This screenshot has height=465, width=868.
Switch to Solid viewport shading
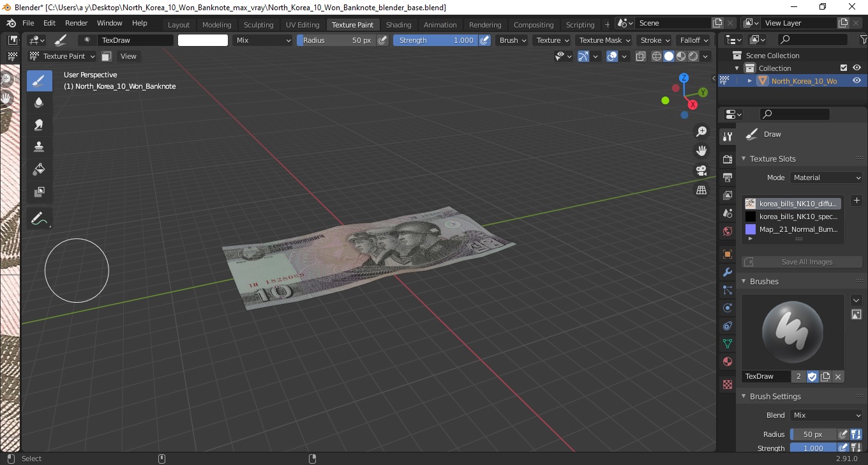coord(669,56)
